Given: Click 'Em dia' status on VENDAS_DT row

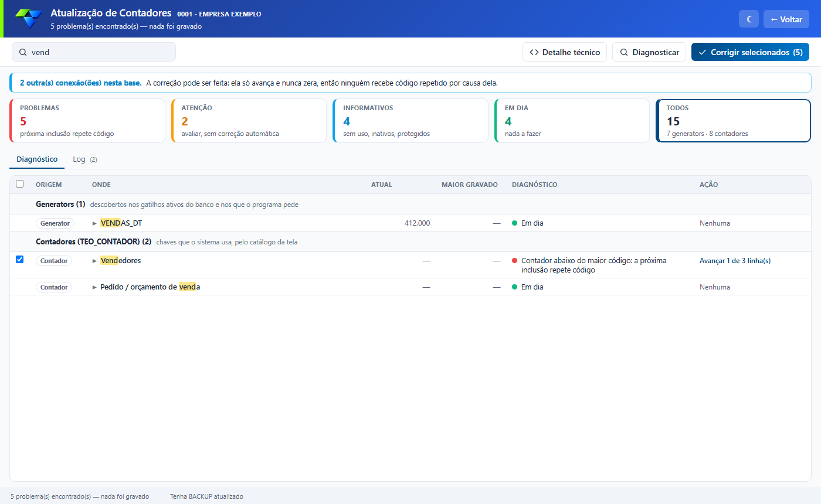Looking at the screenshot, I should [532, 223].
